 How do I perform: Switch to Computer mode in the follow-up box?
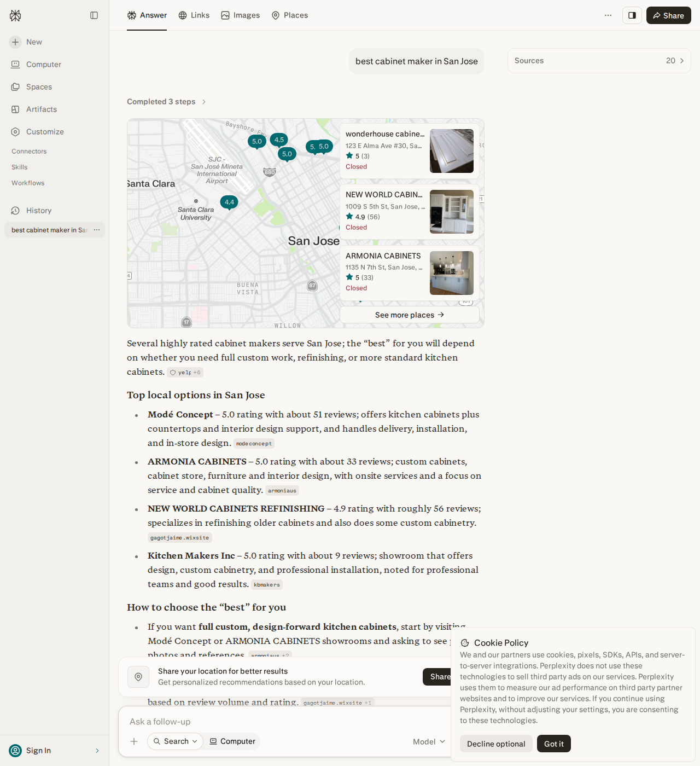[x=232, y=741]
